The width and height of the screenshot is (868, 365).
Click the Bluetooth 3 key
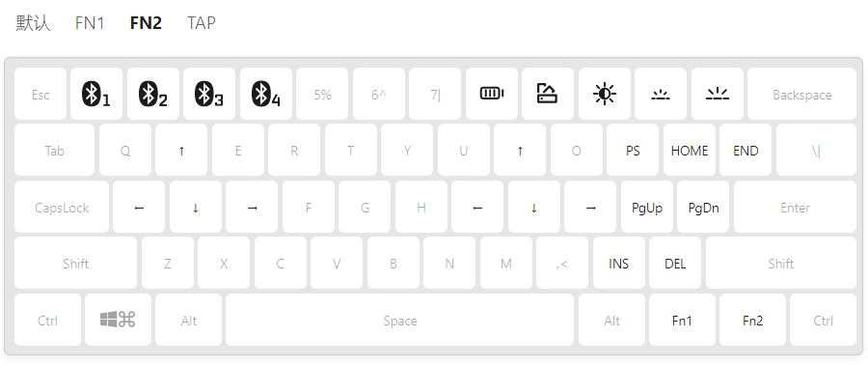pos(209,95)
